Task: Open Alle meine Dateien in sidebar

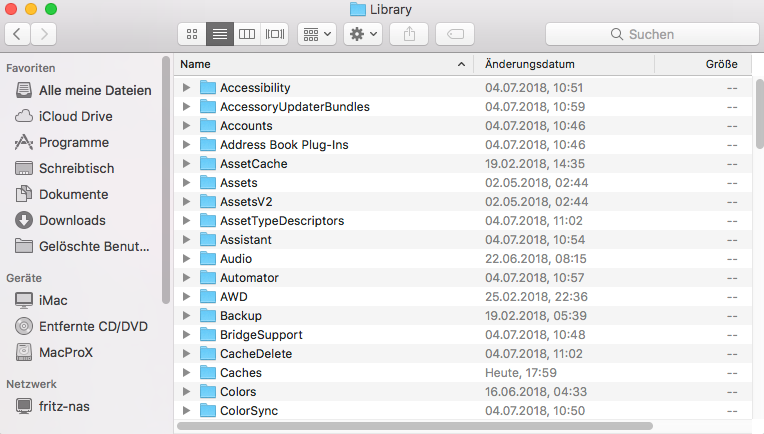Action: coord(83,90)
